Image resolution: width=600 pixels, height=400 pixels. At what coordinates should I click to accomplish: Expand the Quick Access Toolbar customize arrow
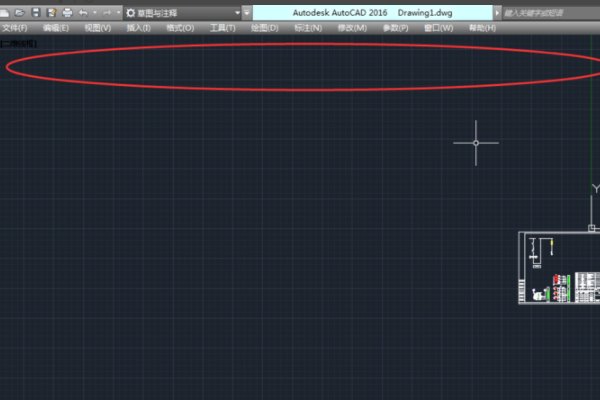point(247,13)
